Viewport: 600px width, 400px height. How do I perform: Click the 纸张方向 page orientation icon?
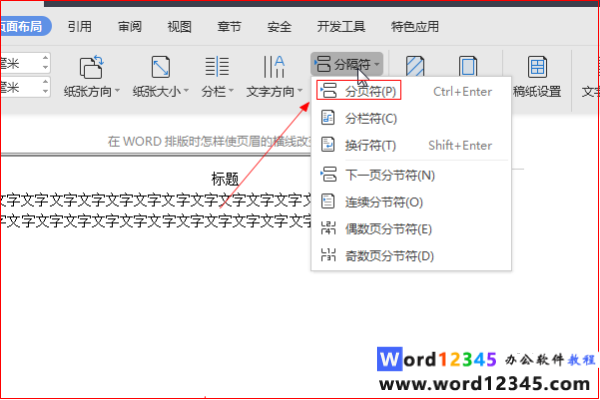[x=91, y=67]
